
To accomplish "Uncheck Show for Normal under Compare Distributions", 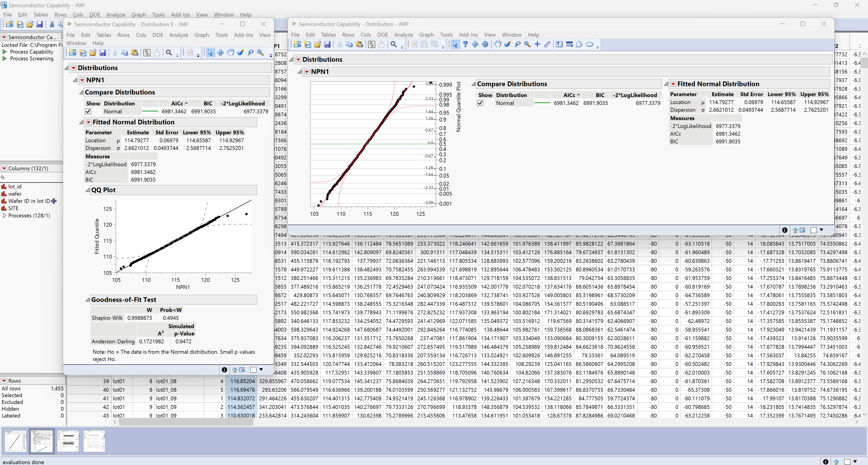I will (480, 103).
